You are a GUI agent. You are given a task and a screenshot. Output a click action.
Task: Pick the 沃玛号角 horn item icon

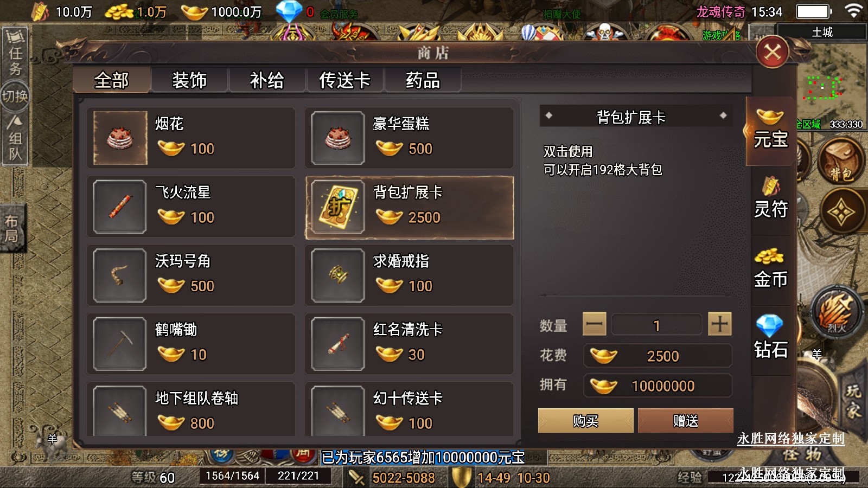120,275
